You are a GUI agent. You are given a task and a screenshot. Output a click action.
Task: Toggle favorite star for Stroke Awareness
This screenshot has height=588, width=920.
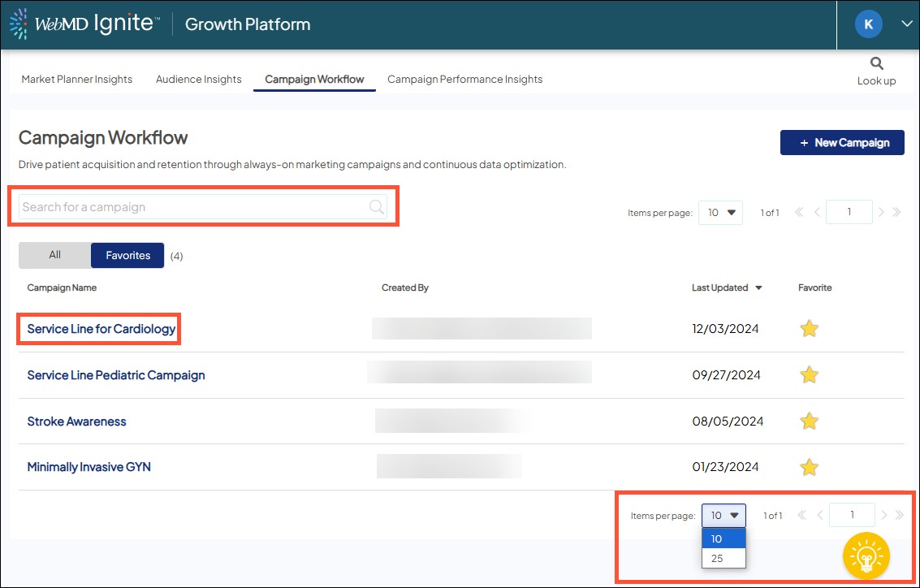point(809,421)
